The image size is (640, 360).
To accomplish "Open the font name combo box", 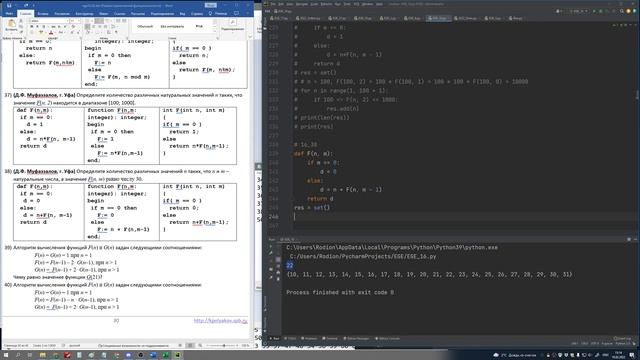I will 49,20.
